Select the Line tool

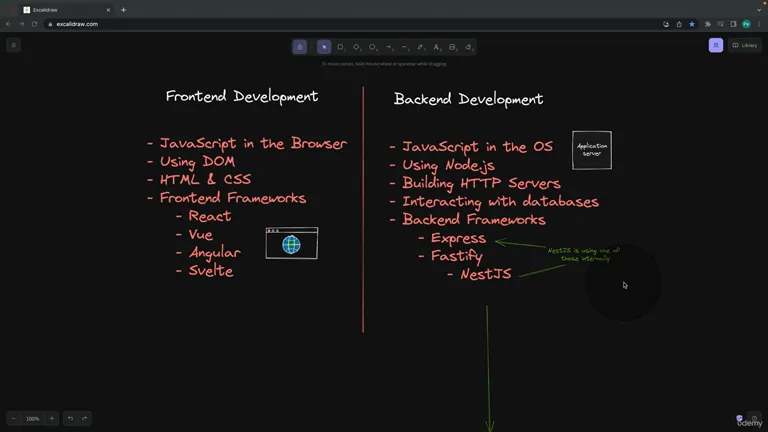tap(405, 47)
